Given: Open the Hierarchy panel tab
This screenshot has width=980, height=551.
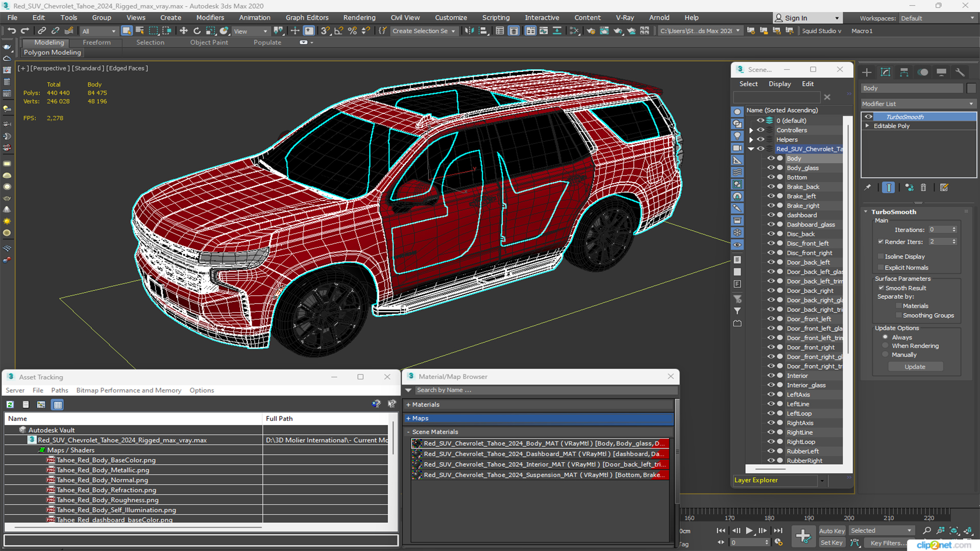Looking at the screenshot, I should [x=904, y=72].
